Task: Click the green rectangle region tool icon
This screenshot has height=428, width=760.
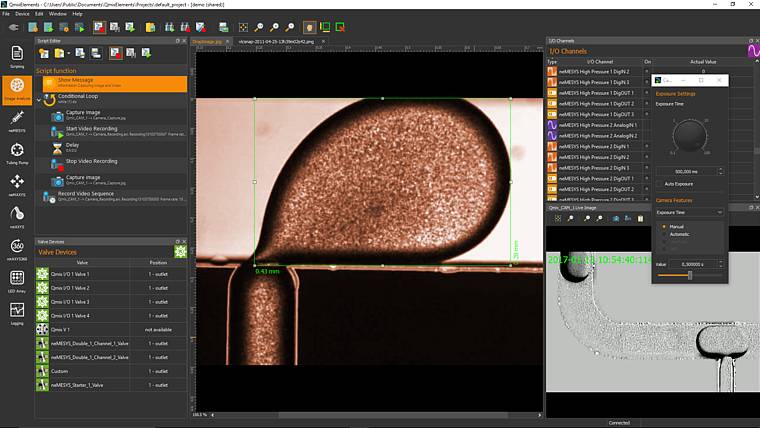Action: [x=325, y=27]
